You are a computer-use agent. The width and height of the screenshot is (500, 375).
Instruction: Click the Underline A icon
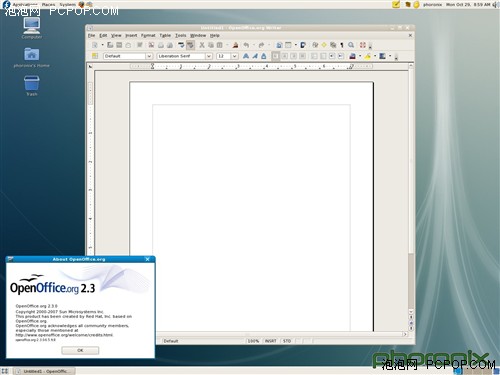[264, 56]
